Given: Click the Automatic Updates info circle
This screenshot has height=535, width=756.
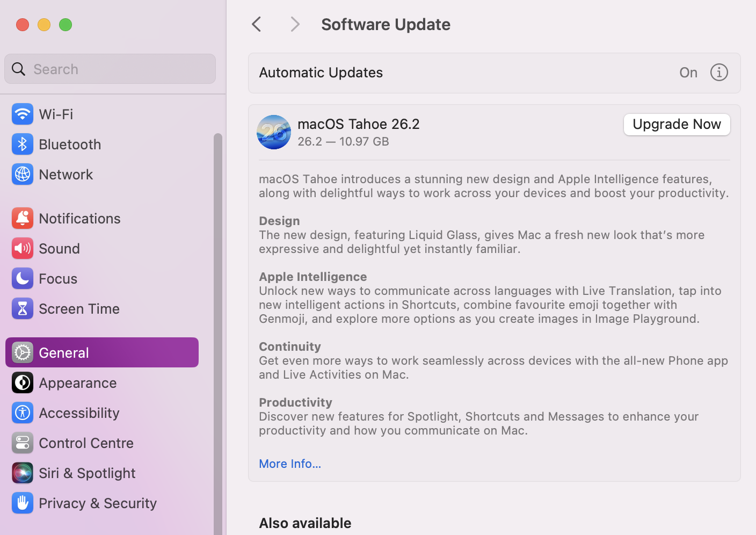Looking at the screenshot, I should 719,72.
